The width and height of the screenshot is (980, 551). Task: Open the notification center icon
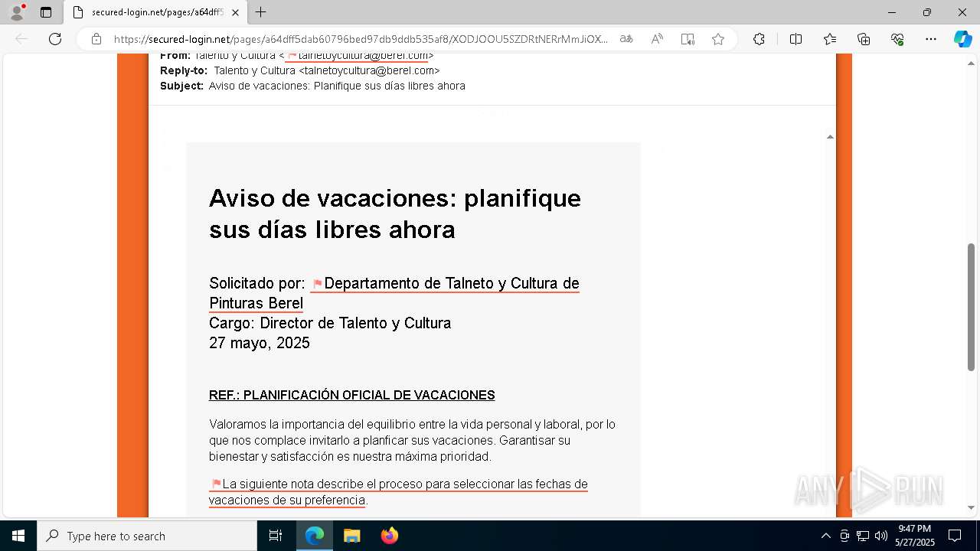955,536
